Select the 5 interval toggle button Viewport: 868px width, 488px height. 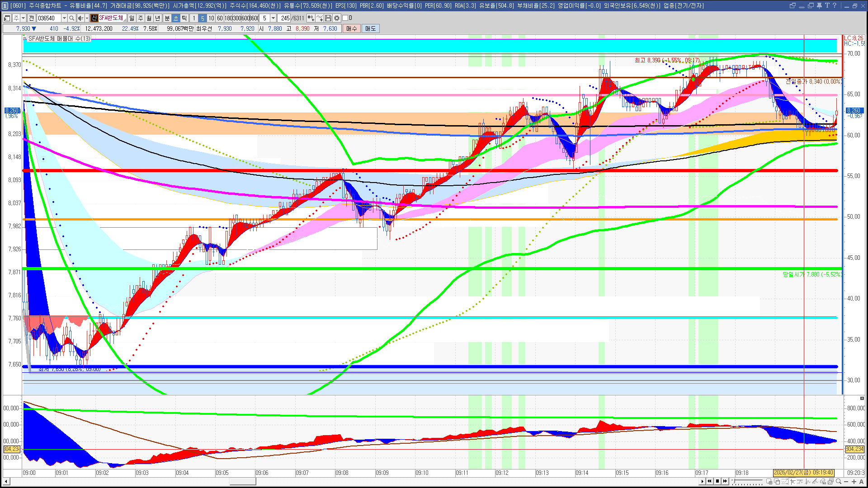[x=203, y=18]
